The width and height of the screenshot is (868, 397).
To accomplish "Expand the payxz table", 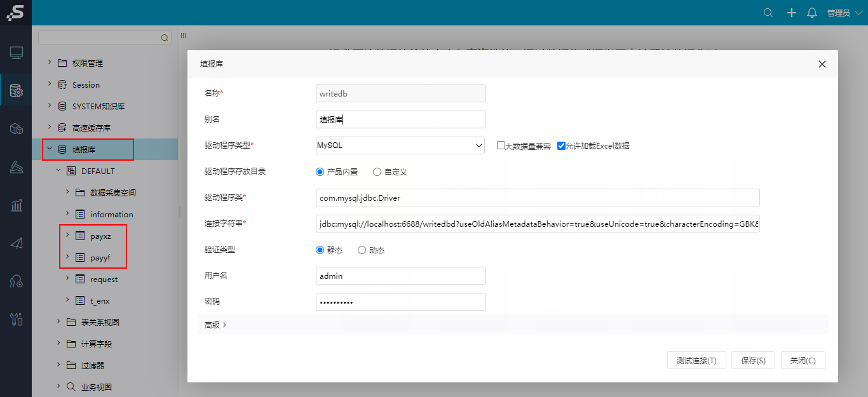I will click(x=67, y=236).
